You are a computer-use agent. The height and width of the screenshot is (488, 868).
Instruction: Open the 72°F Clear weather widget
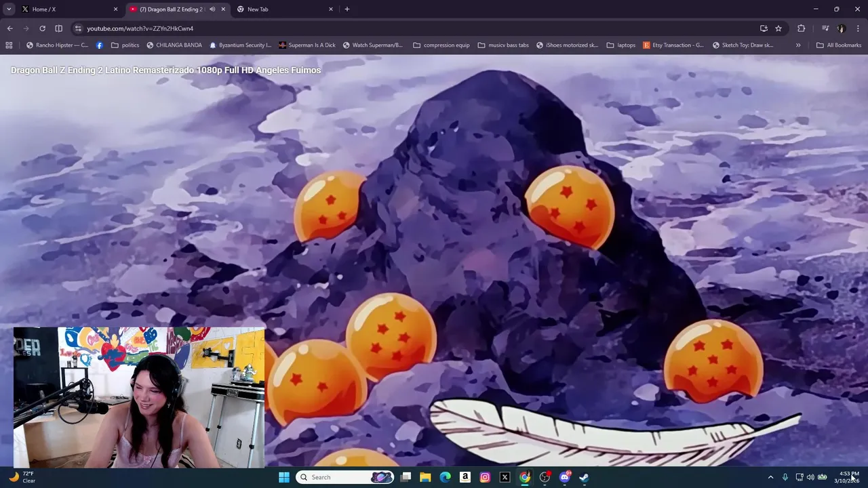[x=22, y=477]
